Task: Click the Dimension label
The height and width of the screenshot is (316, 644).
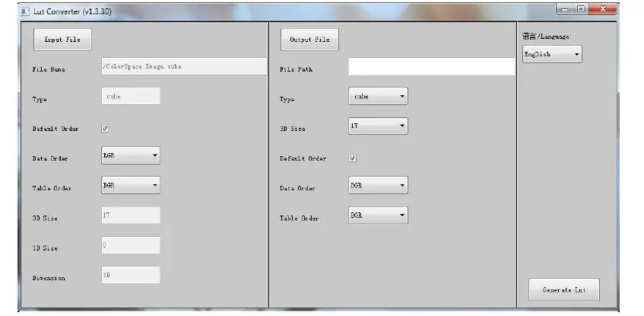Action: pyautogui.click(x=49, y=278)
